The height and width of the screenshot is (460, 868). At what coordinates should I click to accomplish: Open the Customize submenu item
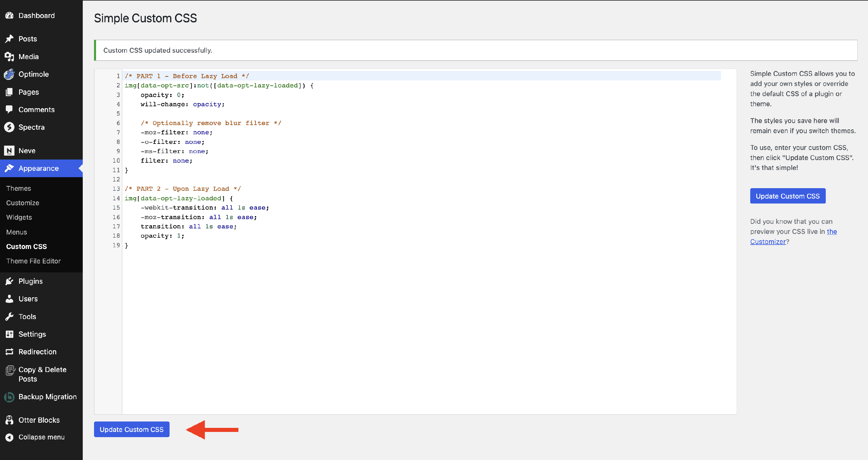point(23,203)
